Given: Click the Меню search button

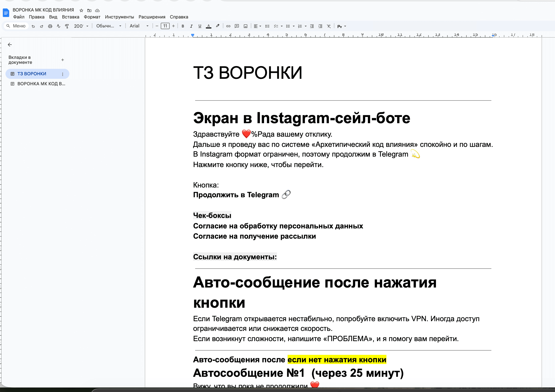Looking at the screenshot, I should tap(16, 26).
